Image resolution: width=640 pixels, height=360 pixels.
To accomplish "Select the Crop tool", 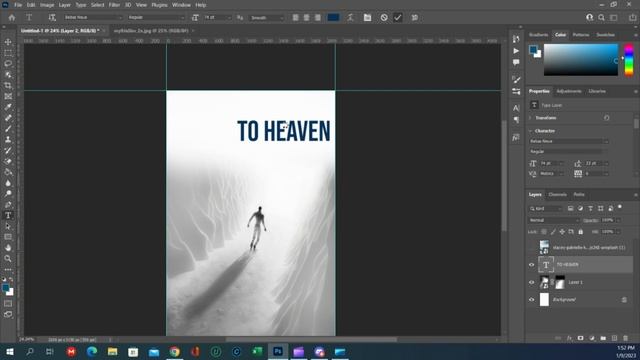I will (8, 85).
